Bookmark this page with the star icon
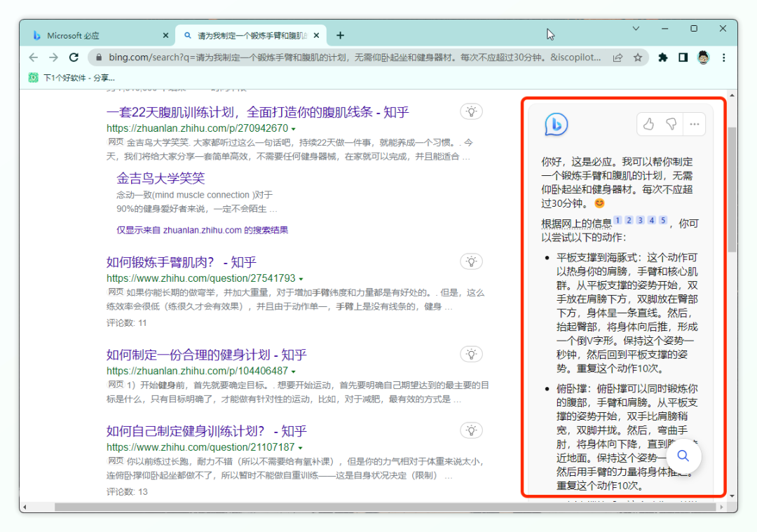Screen dimensions: 757x532 [x=638, y=57]
